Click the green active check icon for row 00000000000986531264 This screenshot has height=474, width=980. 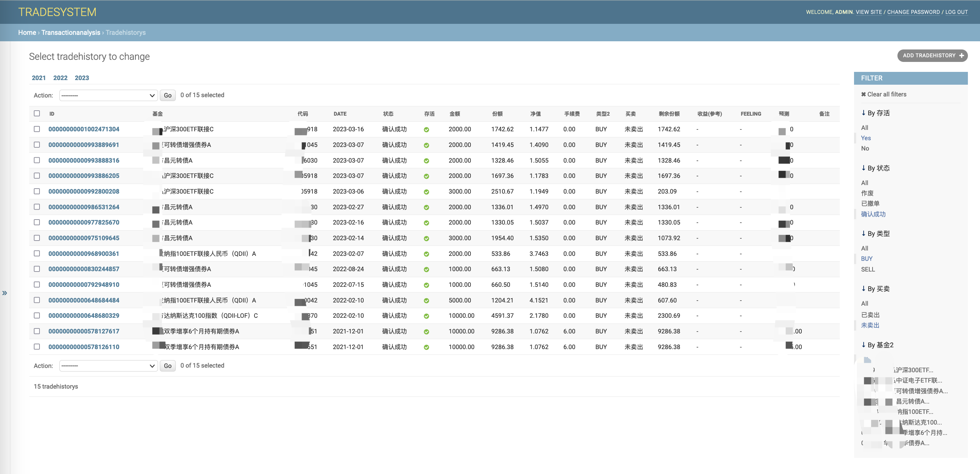(x=426, y=207)
